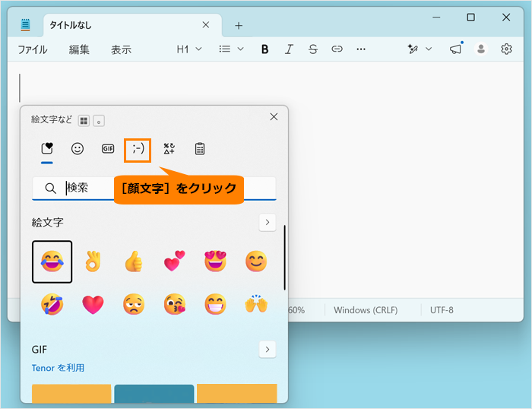Click the emoji panel scrollbar
Viewport: 532px width, 409px height.
pos(284,258)
